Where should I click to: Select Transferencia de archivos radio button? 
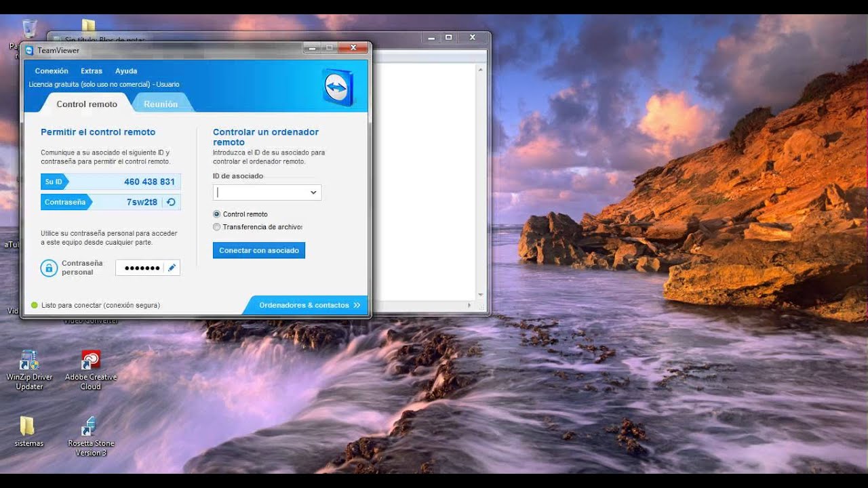(217, 227)
